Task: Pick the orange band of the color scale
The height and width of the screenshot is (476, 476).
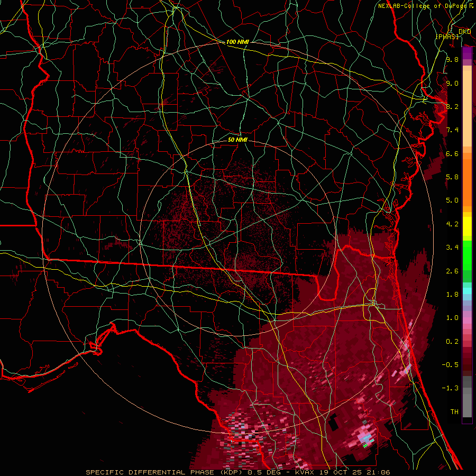Action: (467, 183)
